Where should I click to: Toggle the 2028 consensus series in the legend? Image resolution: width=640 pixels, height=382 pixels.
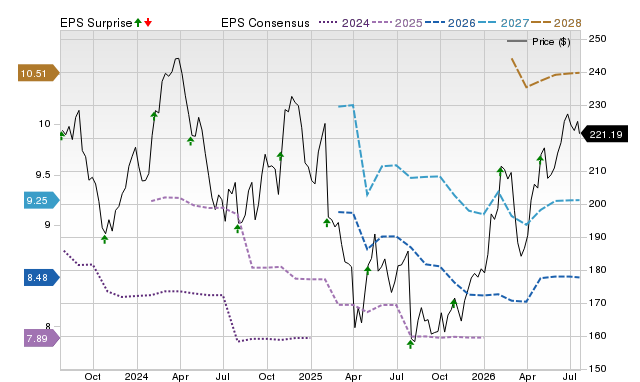pyautogui.click(x=556, y=23)
